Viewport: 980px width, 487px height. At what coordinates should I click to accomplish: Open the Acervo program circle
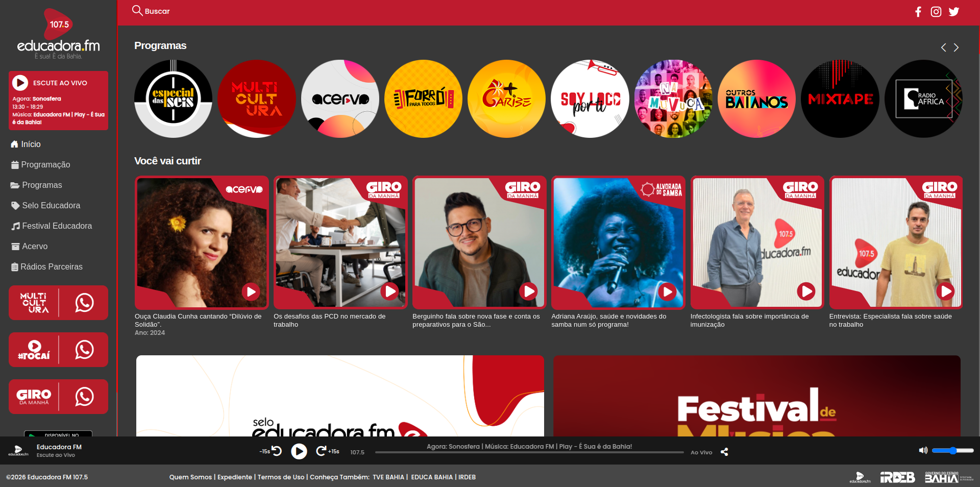(x=340, y=99)
